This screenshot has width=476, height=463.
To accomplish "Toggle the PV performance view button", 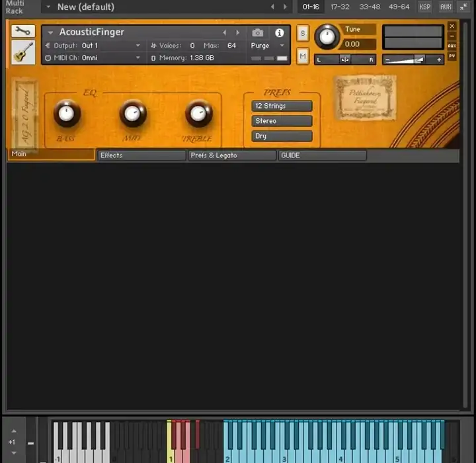I will pyautogui.click(x=452, y=56).
